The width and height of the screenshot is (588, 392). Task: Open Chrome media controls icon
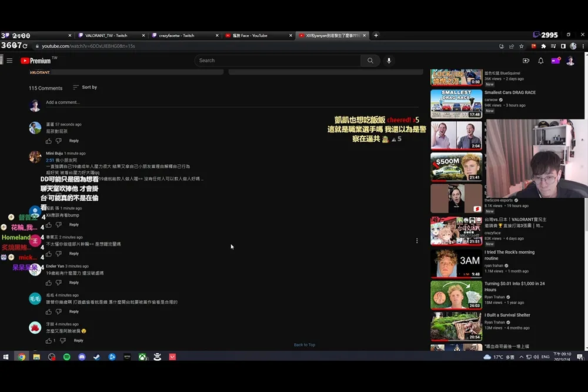[553, 46]
